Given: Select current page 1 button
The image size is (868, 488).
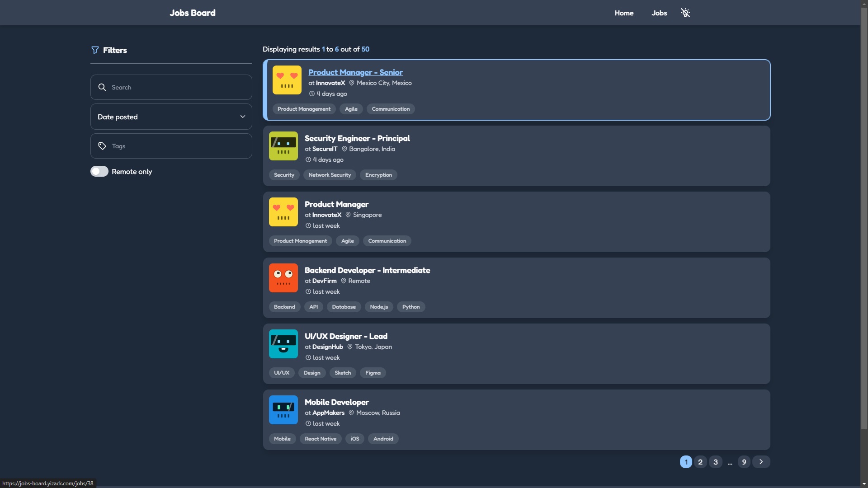Looking at the screenshot, I should [x=686, y=462].
